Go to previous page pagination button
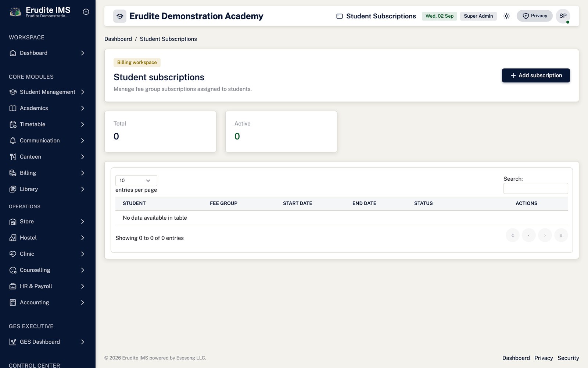Screen dimensions: 588x368 529,235
